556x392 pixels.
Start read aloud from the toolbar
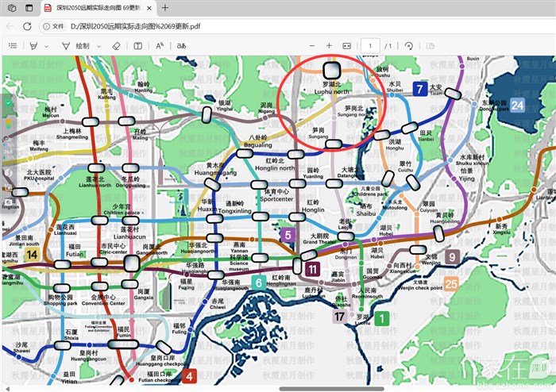coord(160,46)
